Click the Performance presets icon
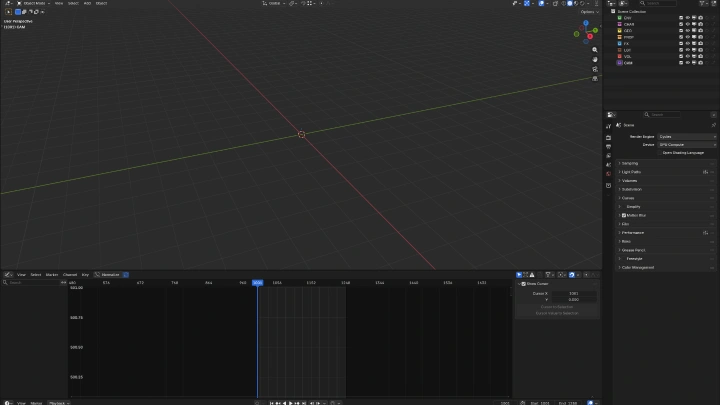Screen dimensions: 720x405 (x=705, y=233)
